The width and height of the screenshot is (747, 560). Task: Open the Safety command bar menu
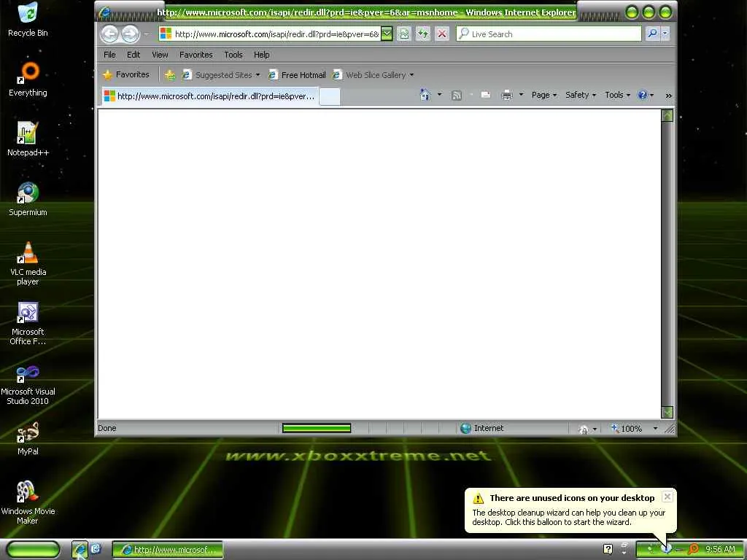point(581,95)
